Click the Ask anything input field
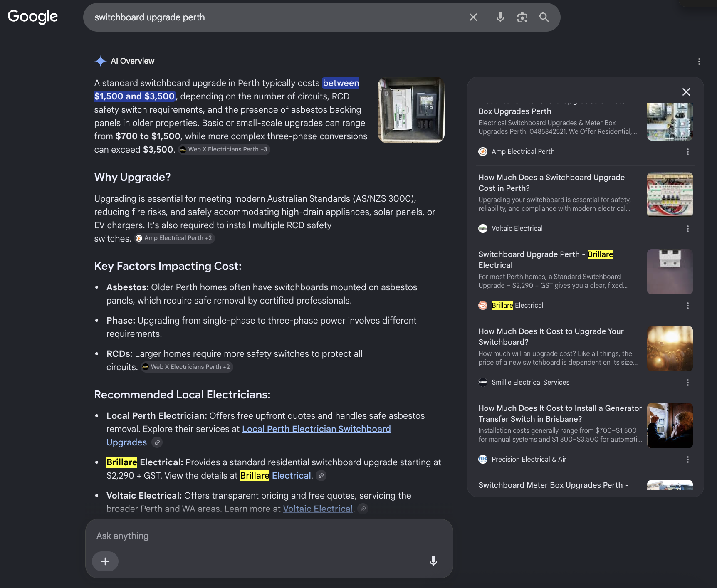This screenshot has width=717, height=588. pyautogui.click(x=269, y=536)
